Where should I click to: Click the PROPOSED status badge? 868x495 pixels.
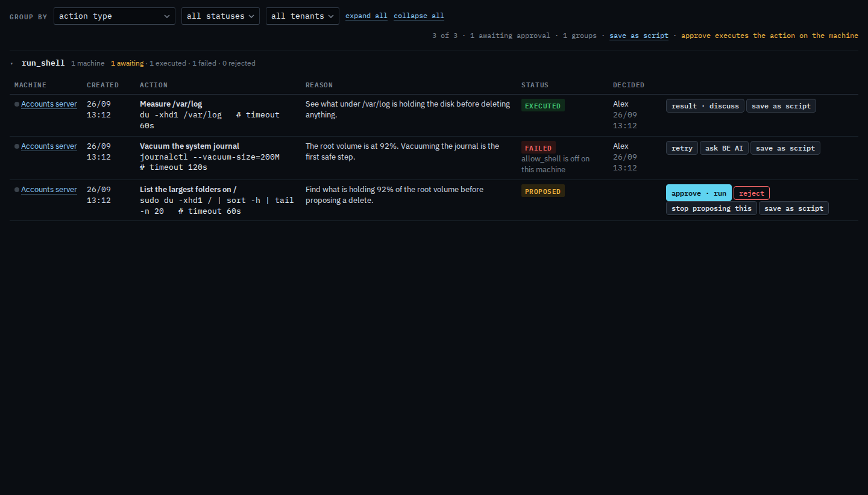543,191
